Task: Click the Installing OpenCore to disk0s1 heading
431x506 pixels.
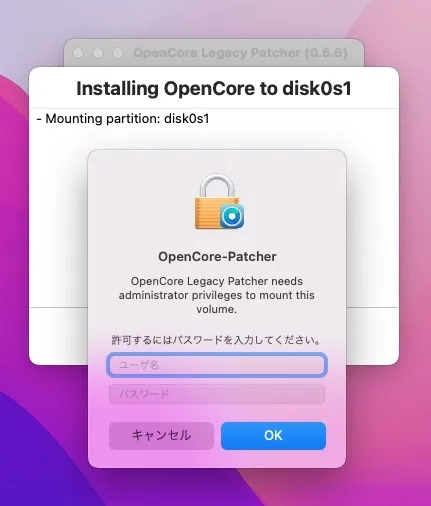Action: (214, 89)
